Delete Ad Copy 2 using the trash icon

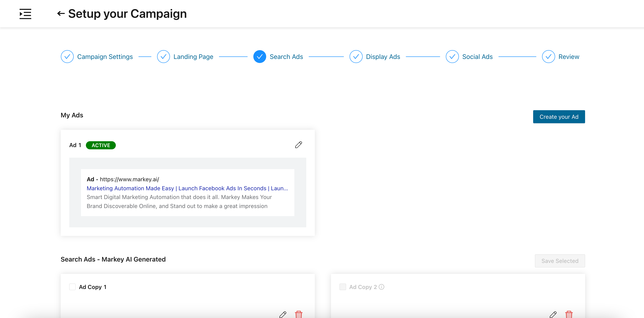[569, 315]
